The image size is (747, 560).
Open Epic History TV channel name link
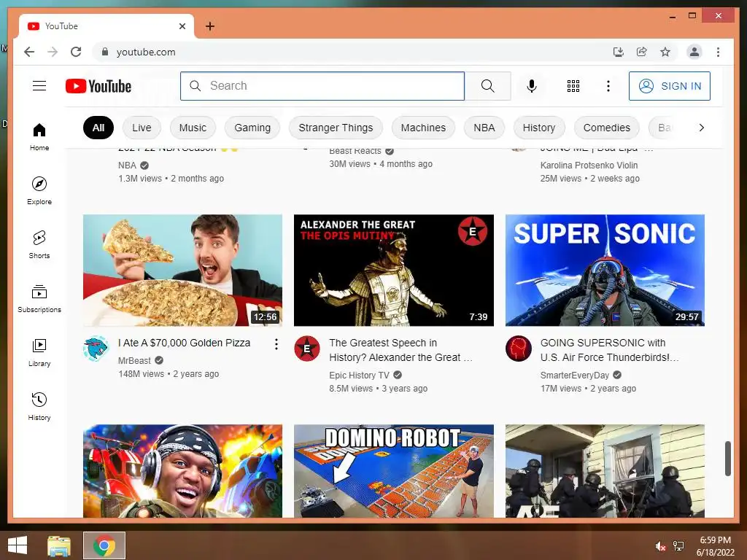coord(359,376)
